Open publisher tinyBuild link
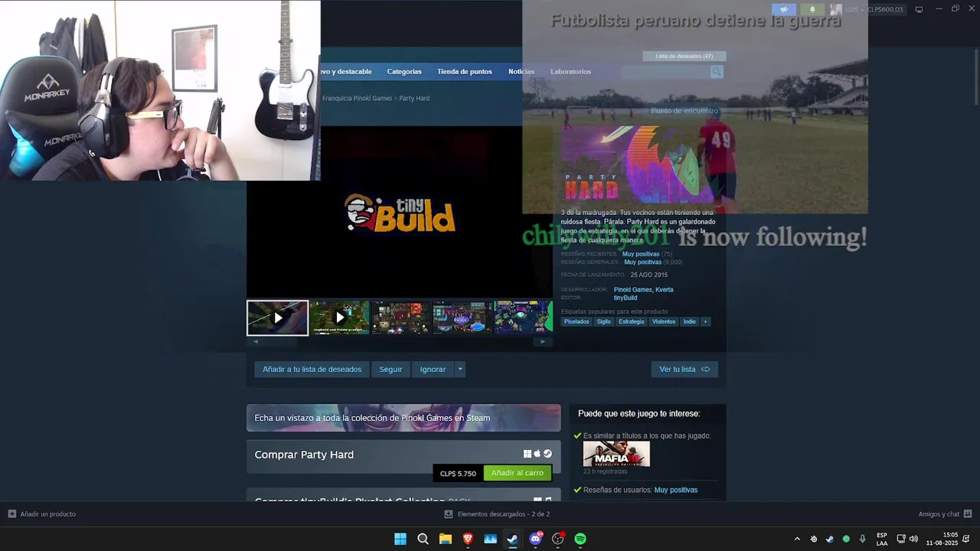The width and height of the screenshot is (980, 551). coord(626,298)
